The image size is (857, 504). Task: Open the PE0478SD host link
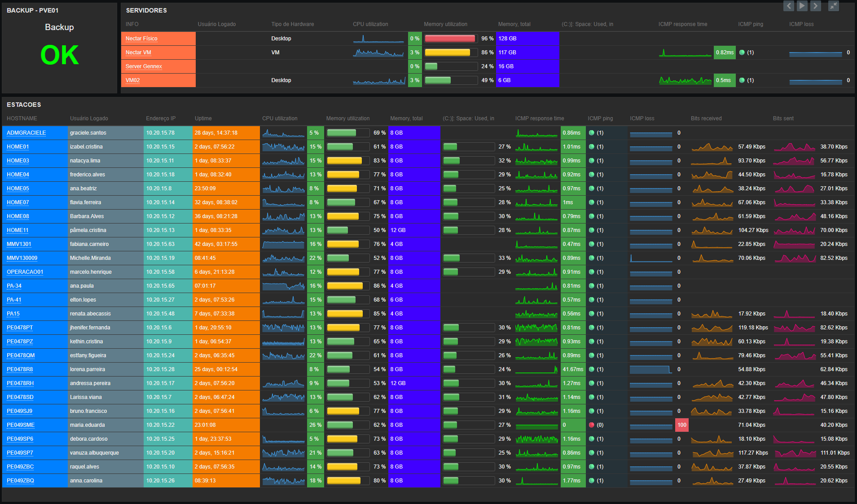click(20, 397)
